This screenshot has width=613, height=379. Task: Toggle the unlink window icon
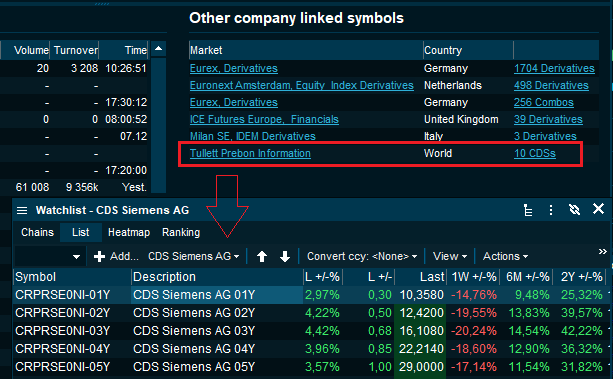coord(574,210)
